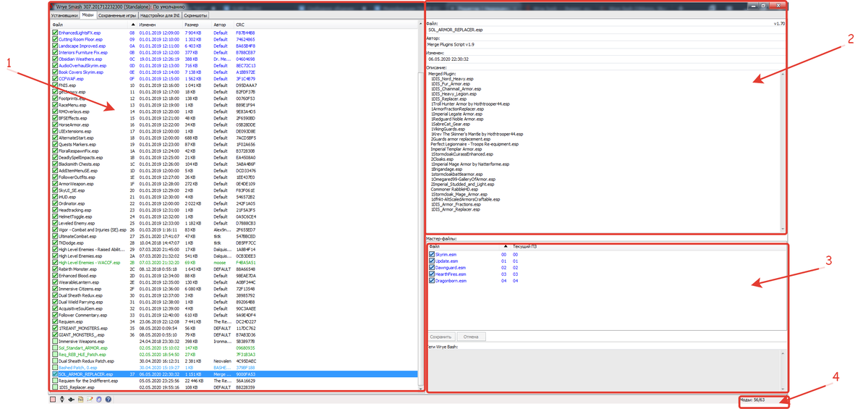Viewport: 868px width, 409px height.
Task: Sort mod list by Изменен column
Action: [161, 25]
